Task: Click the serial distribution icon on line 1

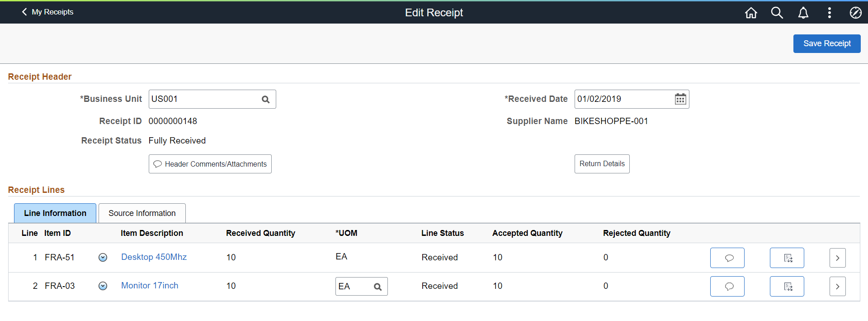Action: (x=787, y=258)
